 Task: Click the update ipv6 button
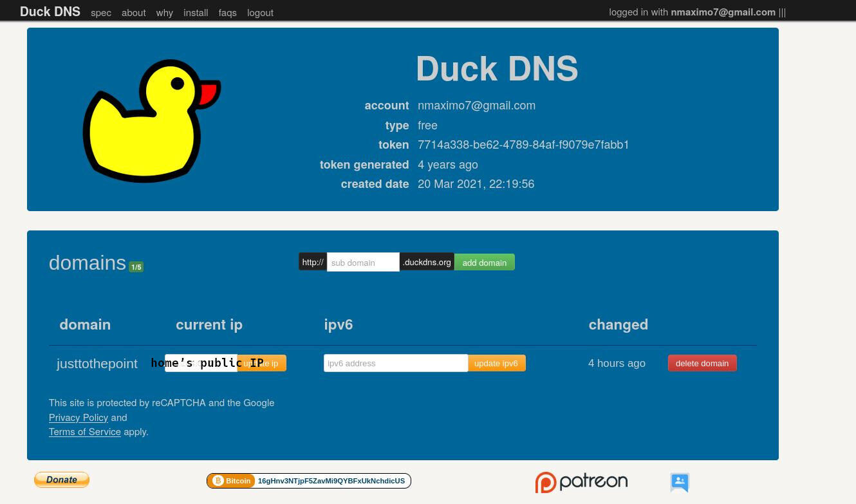click(x=496, y=363)
